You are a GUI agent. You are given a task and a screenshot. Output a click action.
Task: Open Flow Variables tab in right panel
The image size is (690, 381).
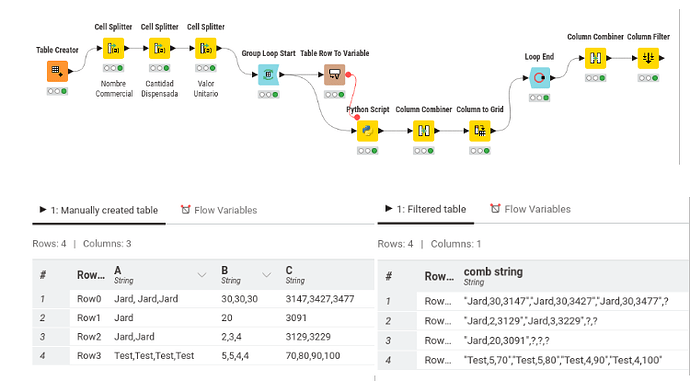click(531, 209)
